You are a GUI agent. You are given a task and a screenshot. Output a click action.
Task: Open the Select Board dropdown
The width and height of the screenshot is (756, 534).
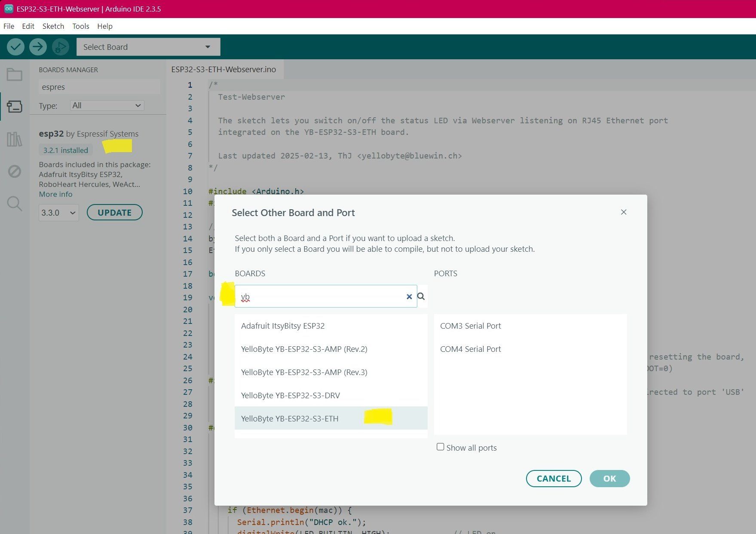148,47
